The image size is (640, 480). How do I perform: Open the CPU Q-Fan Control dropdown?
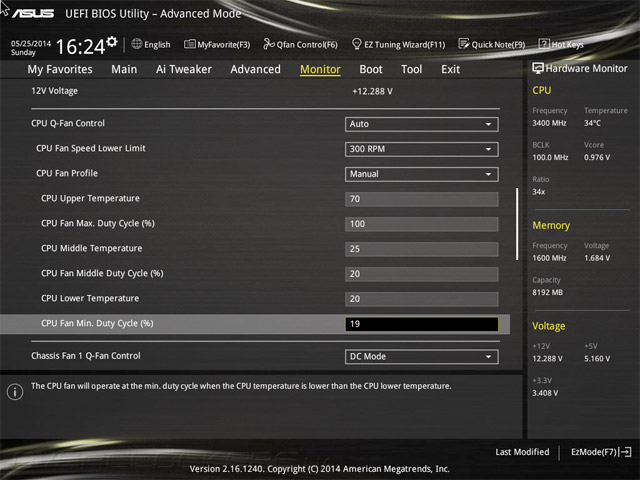pos(422,124)
